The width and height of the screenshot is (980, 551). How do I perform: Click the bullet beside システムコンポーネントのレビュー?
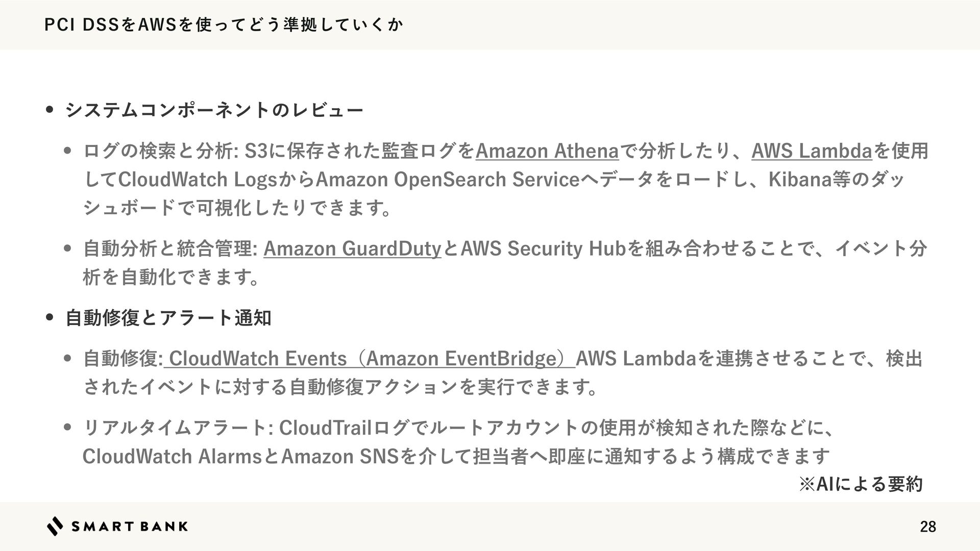50,110
